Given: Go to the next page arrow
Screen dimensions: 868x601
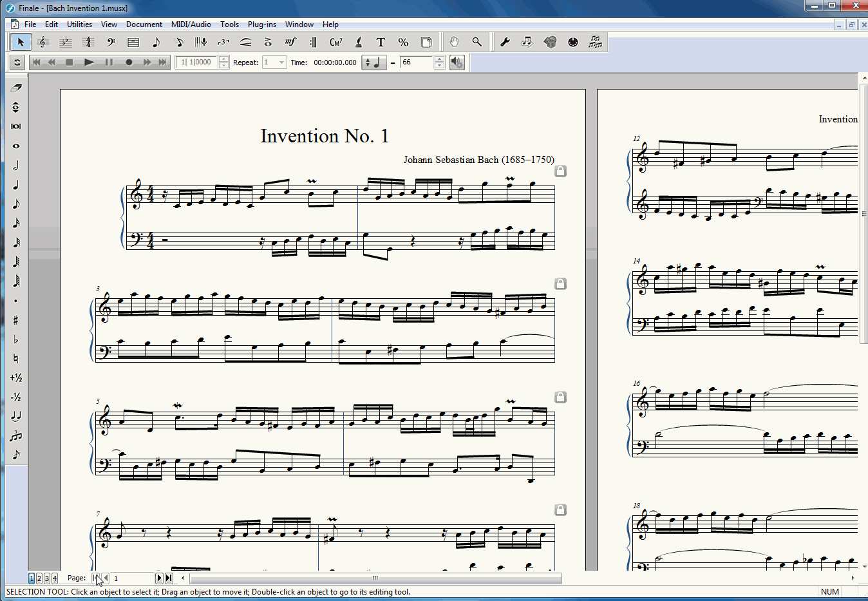Looking at the screenshot, I should tap(159, 578).
